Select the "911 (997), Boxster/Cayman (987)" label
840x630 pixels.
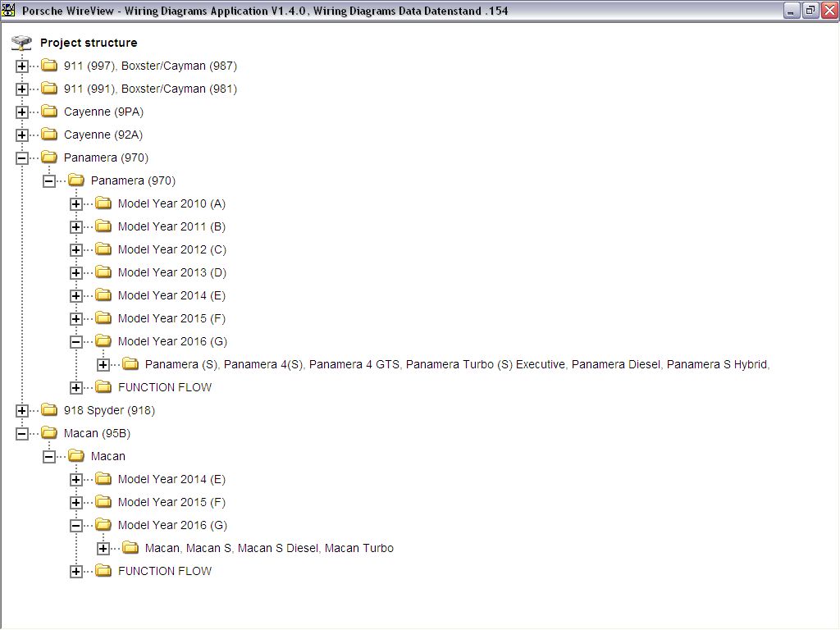coord(151,66)
